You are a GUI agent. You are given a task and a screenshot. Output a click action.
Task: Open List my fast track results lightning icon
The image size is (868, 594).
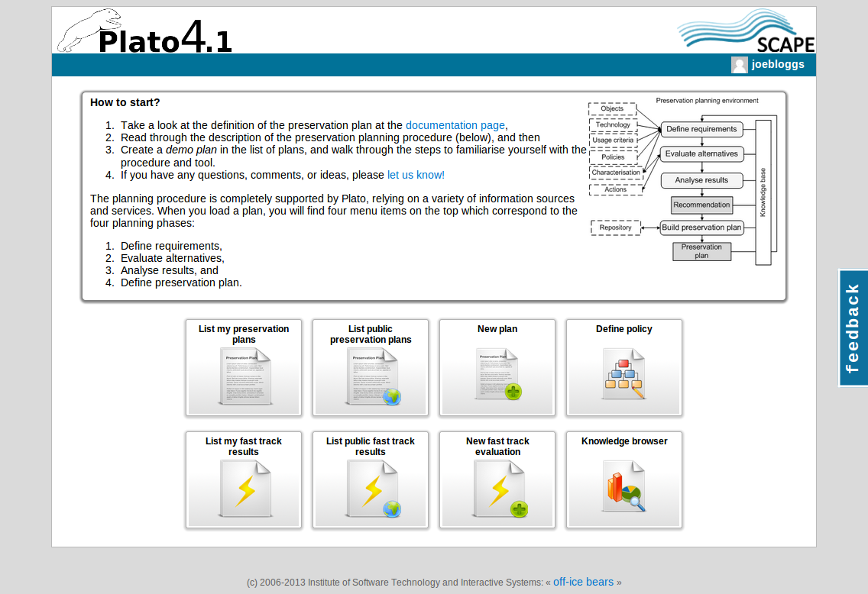coord(245,489)
